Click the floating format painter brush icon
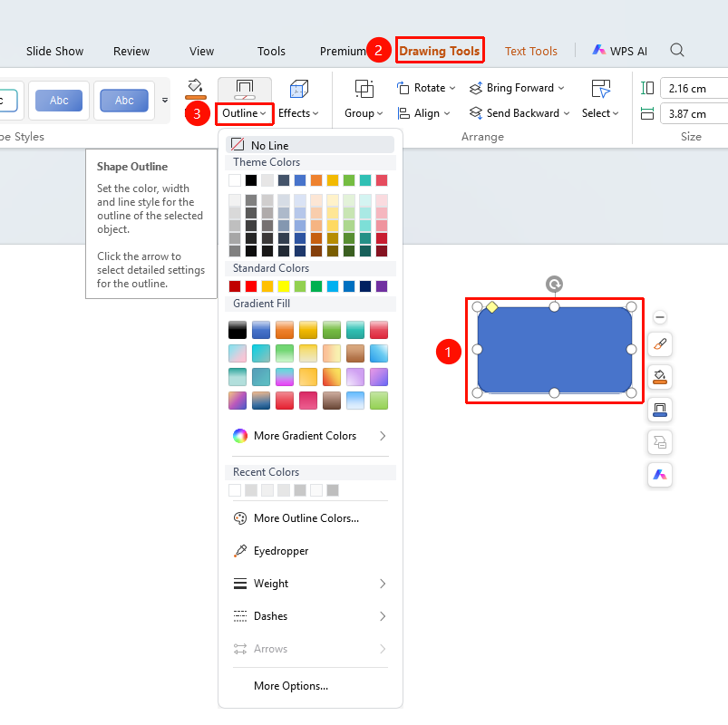The image size is (728, 725). [x=660, y=344]
